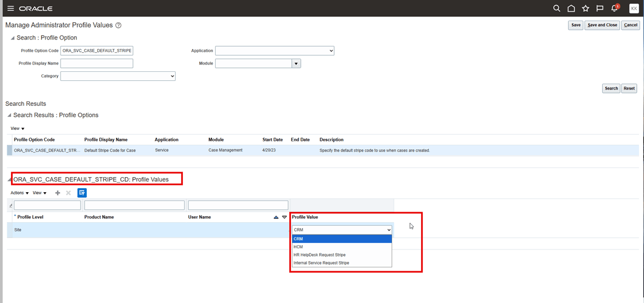The image size is (644, 303).
Task: Click the Profile Value column header
Action: click(305, 217)
